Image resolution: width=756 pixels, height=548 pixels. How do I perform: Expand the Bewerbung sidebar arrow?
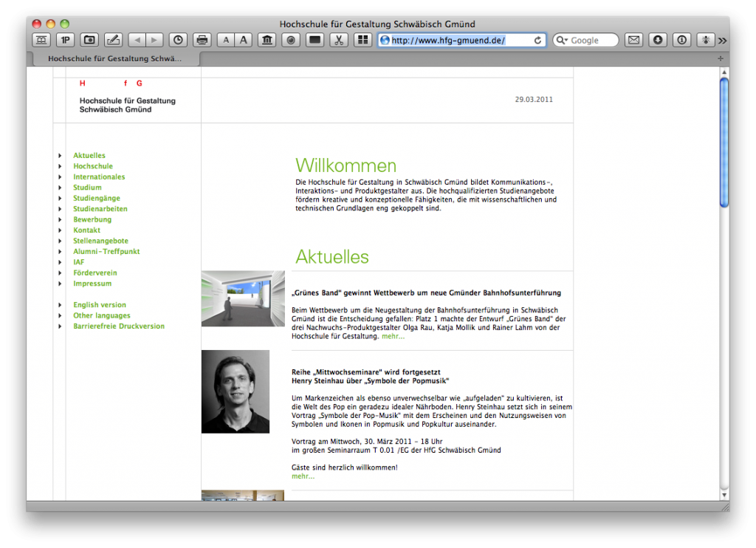(60, 219)
